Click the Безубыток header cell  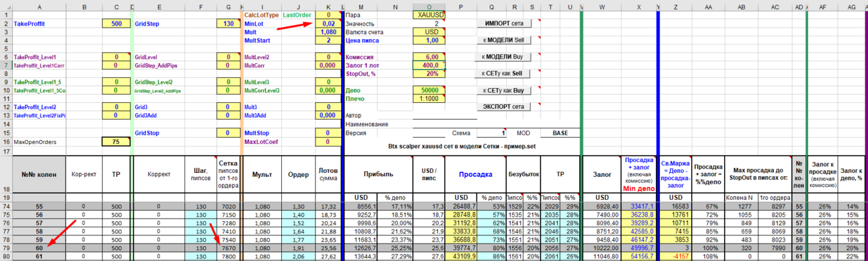pyautogui.click(x=523, y=174)
